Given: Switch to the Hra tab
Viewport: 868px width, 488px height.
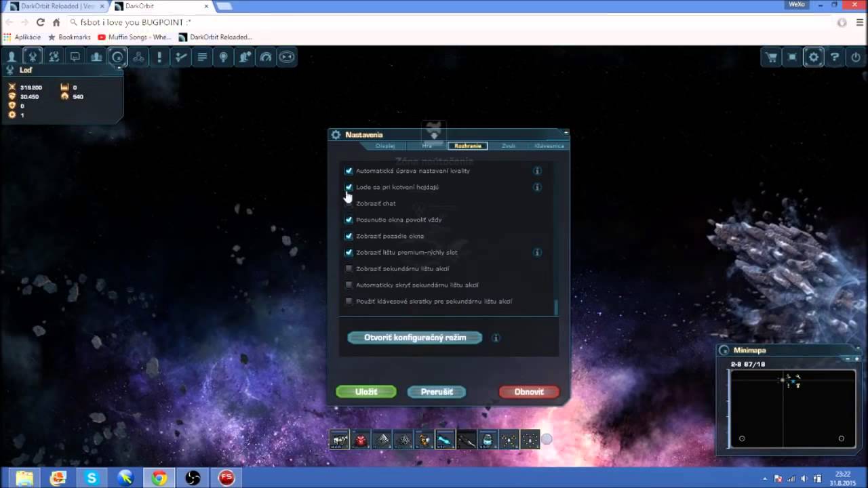Looking at the screenshot, I should pos(427,146).
